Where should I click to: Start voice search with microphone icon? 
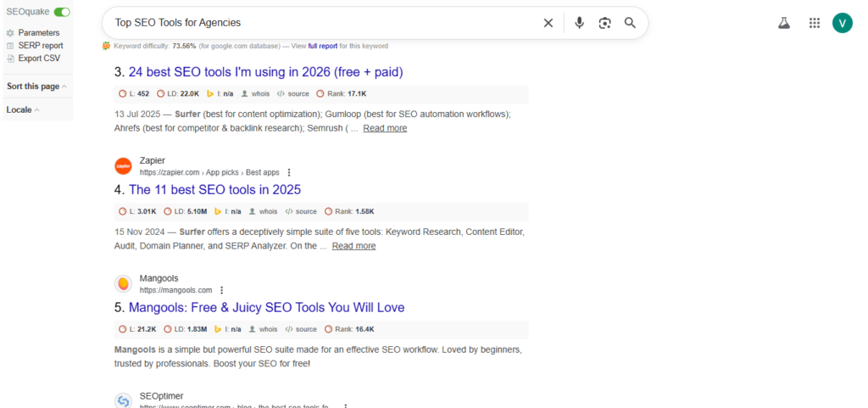579,23
